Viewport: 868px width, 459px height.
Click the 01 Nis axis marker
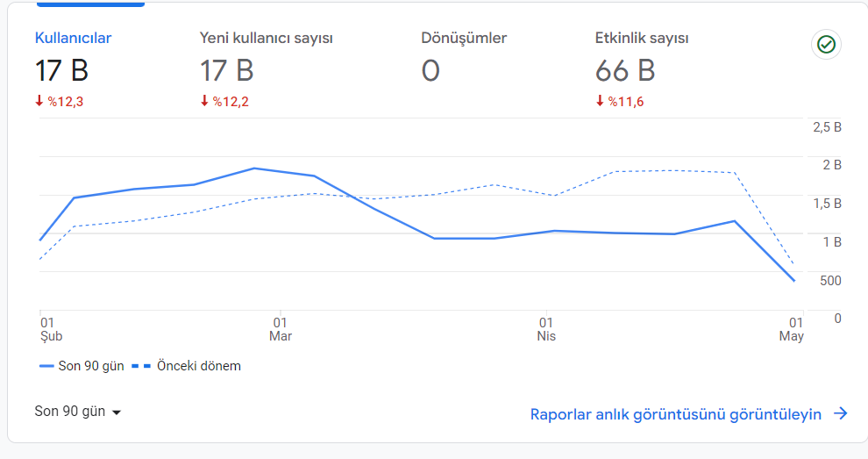(546, 329)
